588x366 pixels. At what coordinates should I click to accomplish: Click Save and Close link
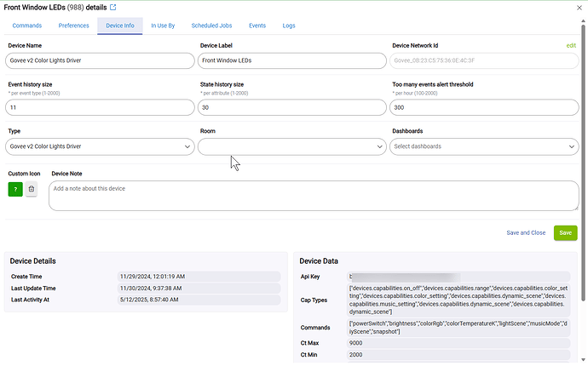point(526,232)
